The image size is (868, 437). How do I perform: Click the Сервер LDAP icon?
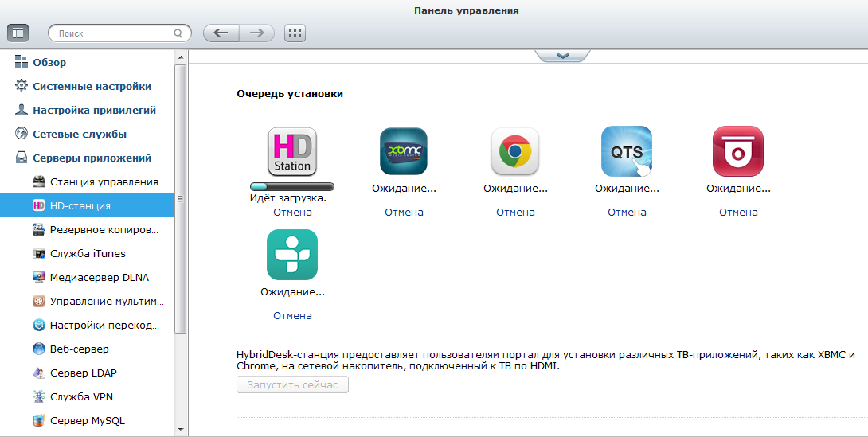[x=39, y=373]
